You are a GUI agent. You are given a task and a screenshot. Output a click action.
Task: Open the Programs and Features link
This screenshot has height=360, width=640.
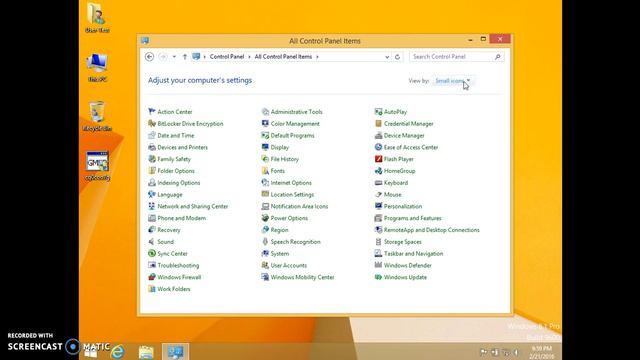[x=412, y=218]
